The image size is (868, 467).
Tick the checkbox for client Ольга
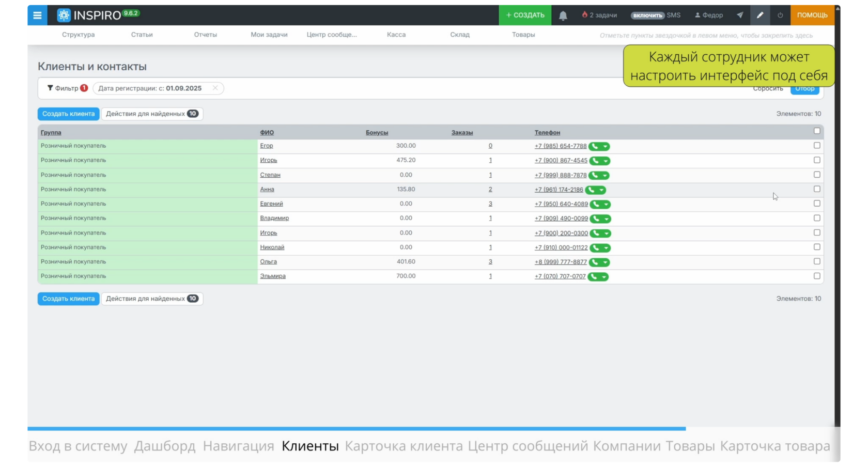point(817,261)
